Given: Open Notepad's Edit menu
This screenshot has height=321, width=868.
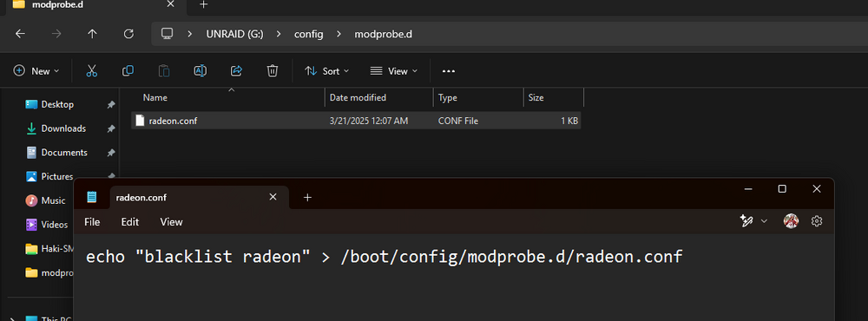Looking at the screenshot, I should coord(130,222).
